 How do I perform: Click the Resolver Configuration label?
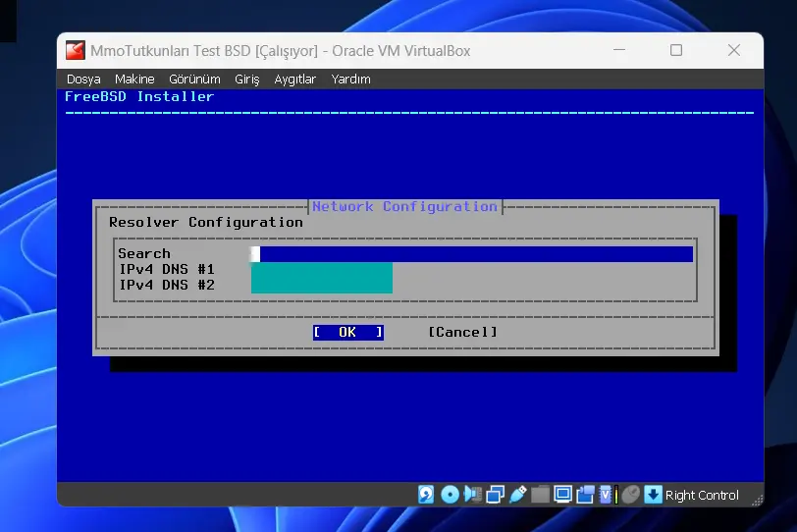[x=206, y=222]
